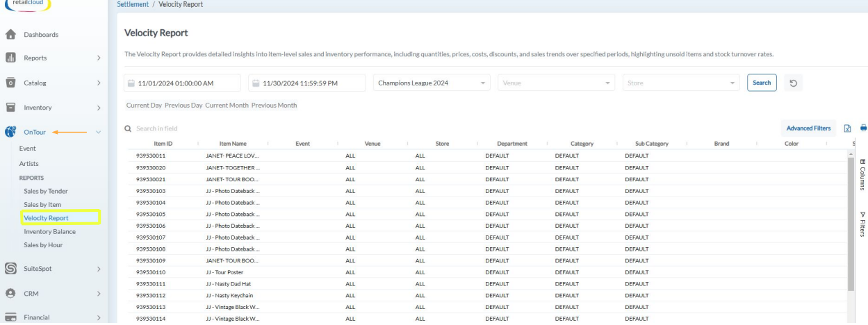Screen dimensions: 868x325
Task: Click item name JJ - Nasty Keychain
Action: click(229, 295)
